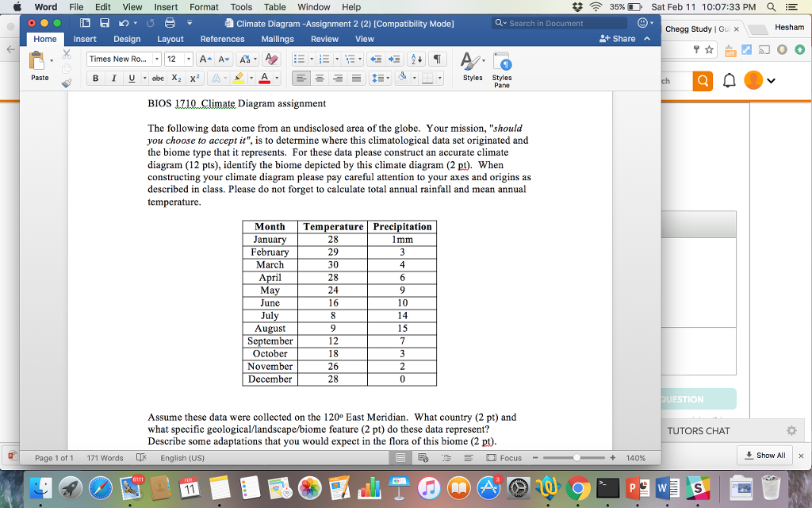The height and width of the screenshot is (508, 812).
Task: Open the Tools menu in the menu bar
Action: click(x=241, y=7)
